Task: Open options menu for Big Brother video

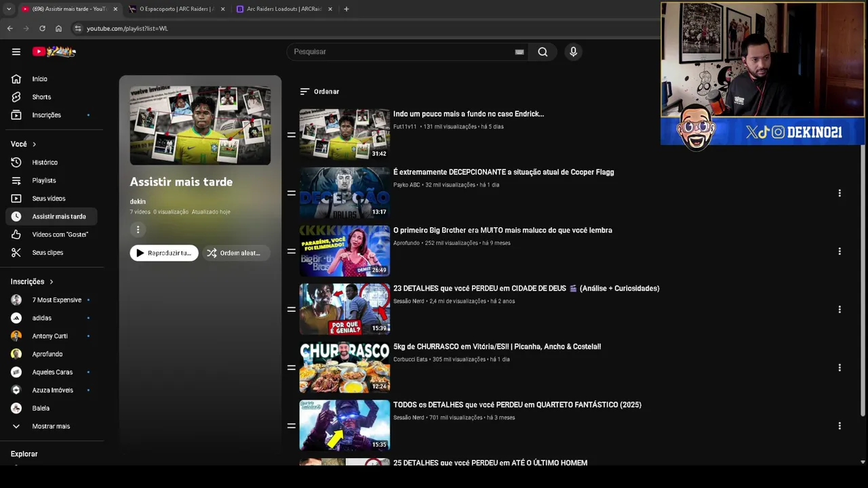Action: 840,251
